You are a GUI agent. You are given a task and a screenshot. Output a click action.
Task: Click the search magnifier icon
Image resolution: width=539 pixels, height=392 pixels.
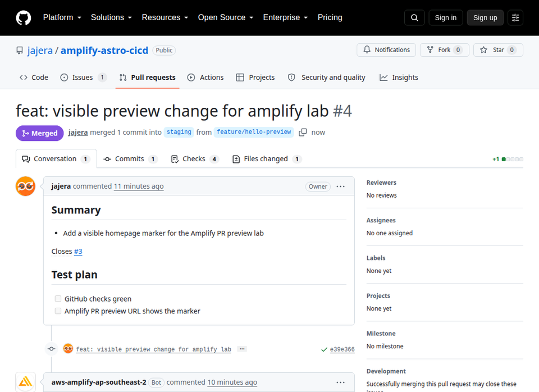414,17
